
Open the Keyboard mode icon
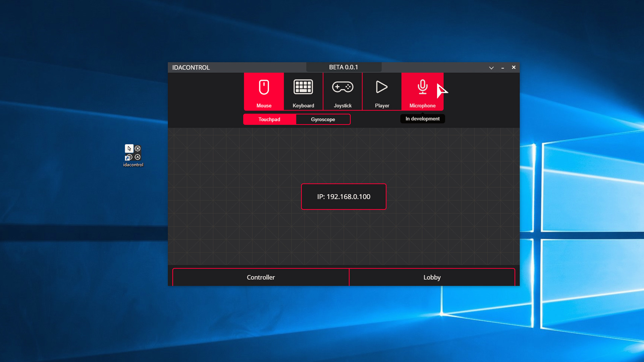(x=303, y=87)
